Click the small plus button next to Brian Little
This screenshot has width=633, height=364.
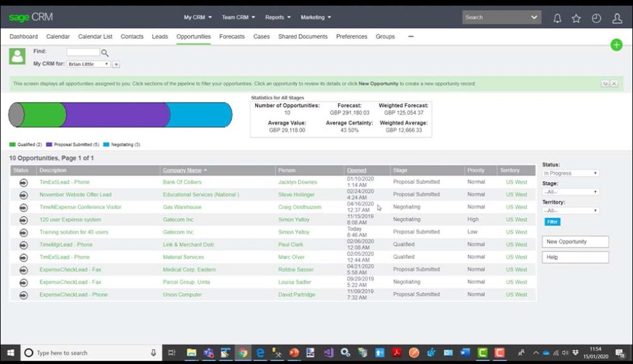click(116, 64)
